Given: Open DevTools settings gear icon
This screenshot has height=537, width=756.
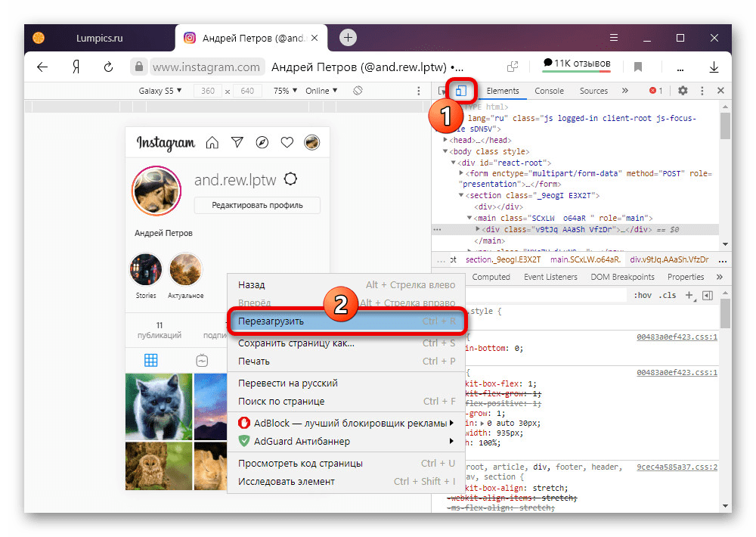Looking at the screenshot, I should point(683,91).
